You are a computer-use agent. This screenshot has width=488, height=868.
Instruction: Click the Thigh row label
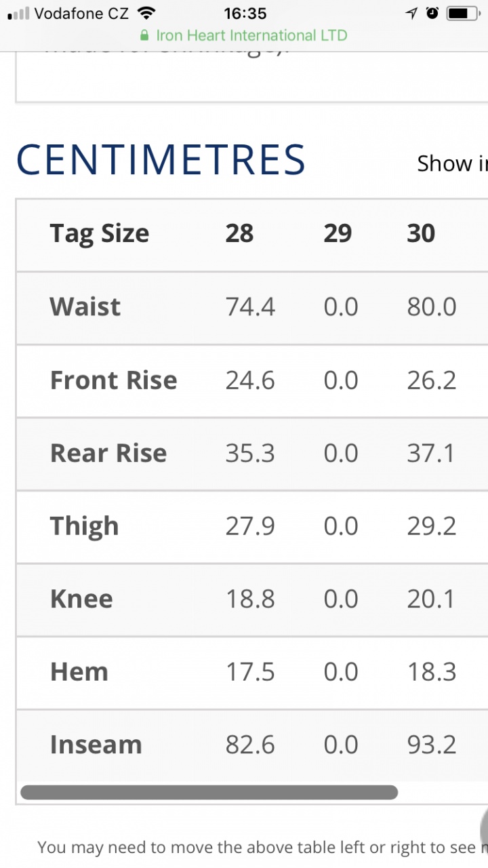pos(85,526)
